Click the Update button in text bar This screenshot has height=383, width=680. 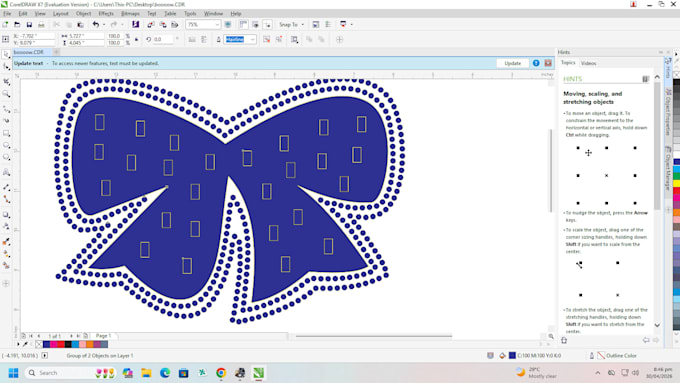pos(513,63)
